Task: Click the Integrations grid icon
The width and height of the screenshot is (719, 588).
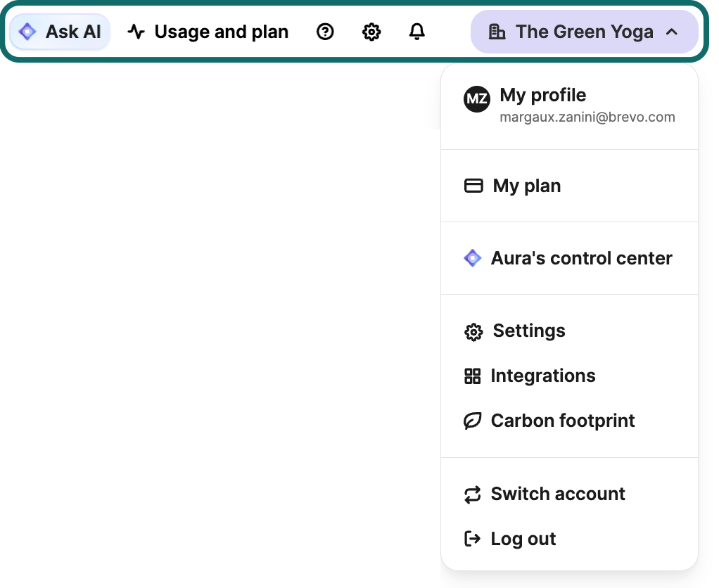Action: click(x=473, y=376)
